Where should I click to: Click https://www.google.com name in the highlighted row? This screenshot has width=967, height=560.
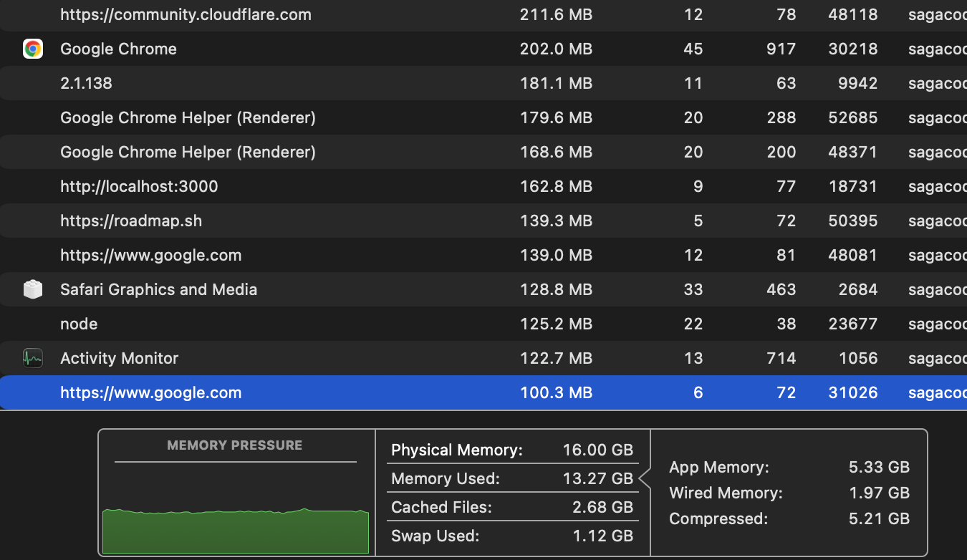(x=150, y=392)
